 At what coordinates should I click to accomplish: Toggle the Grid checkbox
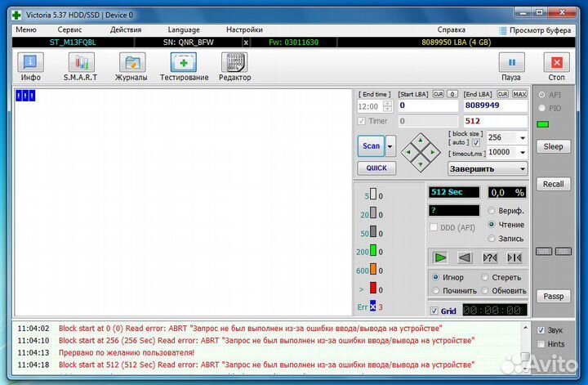(x=434, y=311)
